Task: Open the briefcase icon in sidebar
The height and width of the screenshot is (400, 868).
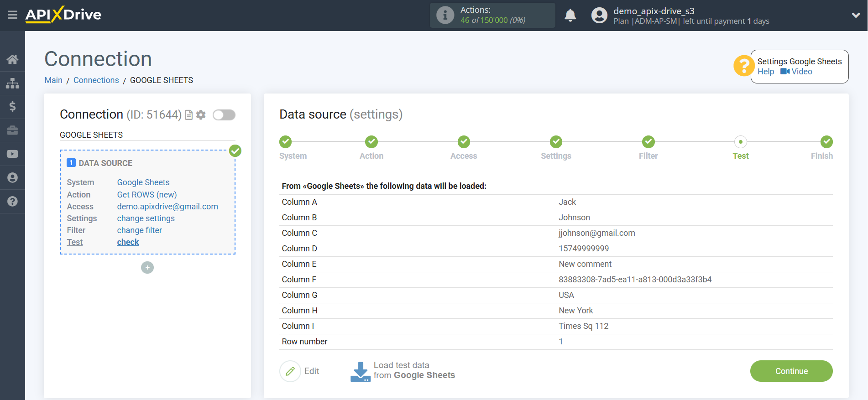Action: [12, 130]
